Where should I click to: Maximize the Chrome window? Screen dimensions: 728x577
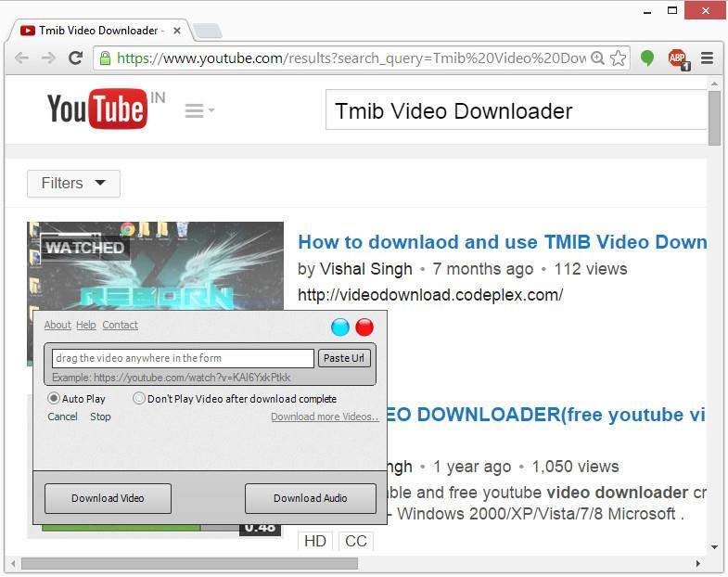tap(671, 11)
